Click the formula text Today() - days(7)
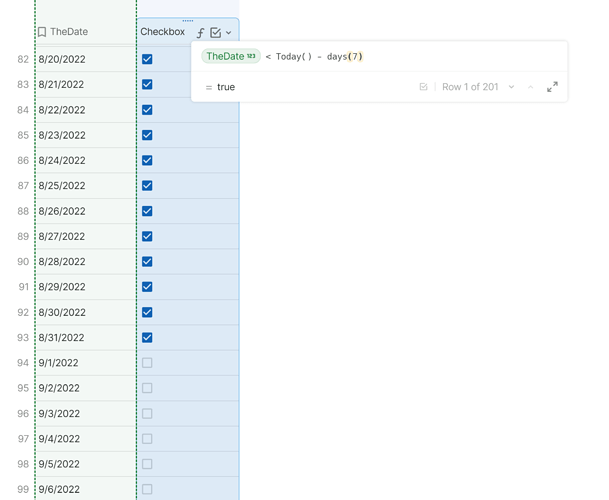 click(319, 57)
